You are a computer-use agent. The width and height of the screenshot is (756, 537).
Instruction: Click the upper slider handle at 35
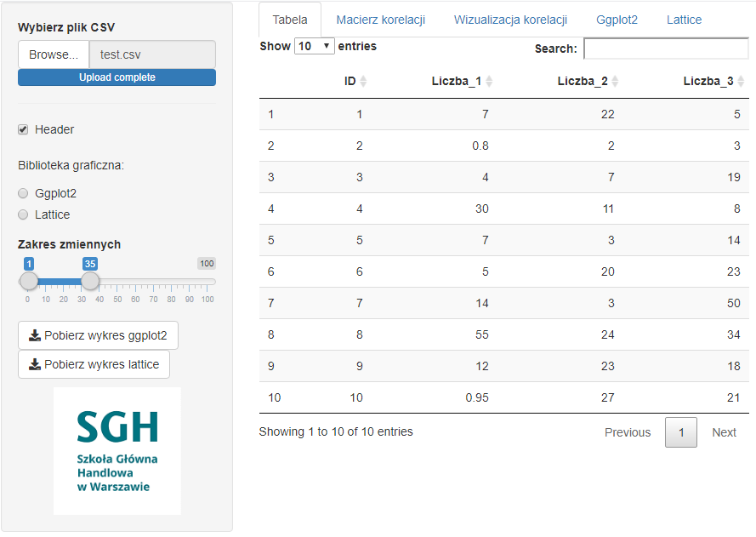tap(90, 281)
